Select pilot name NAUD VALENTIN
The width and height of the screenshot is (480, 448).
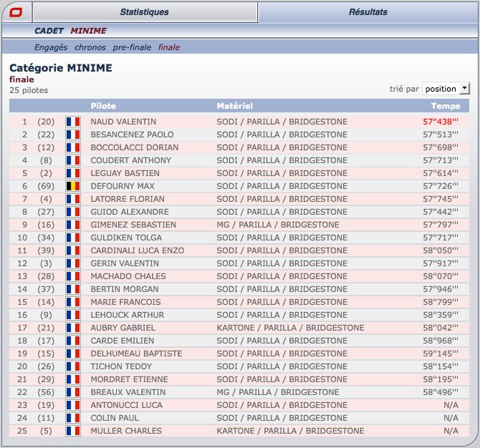[123, 122]
